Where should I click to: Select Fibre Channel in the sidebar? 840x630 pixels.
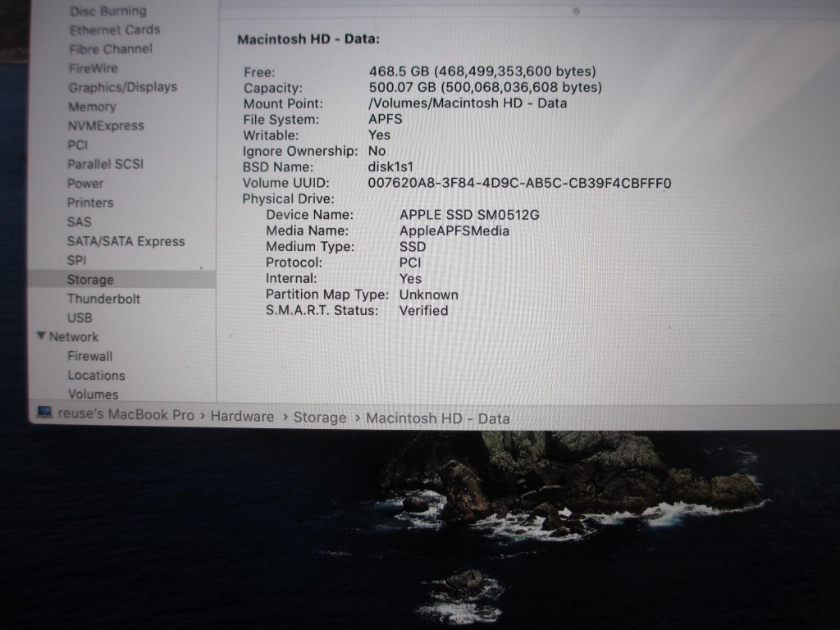pos(111,49)
